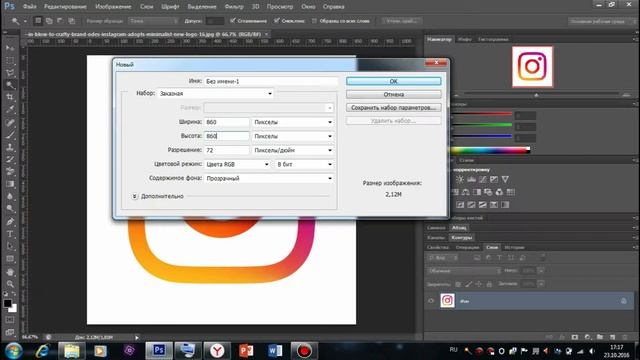Open the Набор preset dropdown
Image resolution: width=640 pixels, height=360 pixels.
216,93
